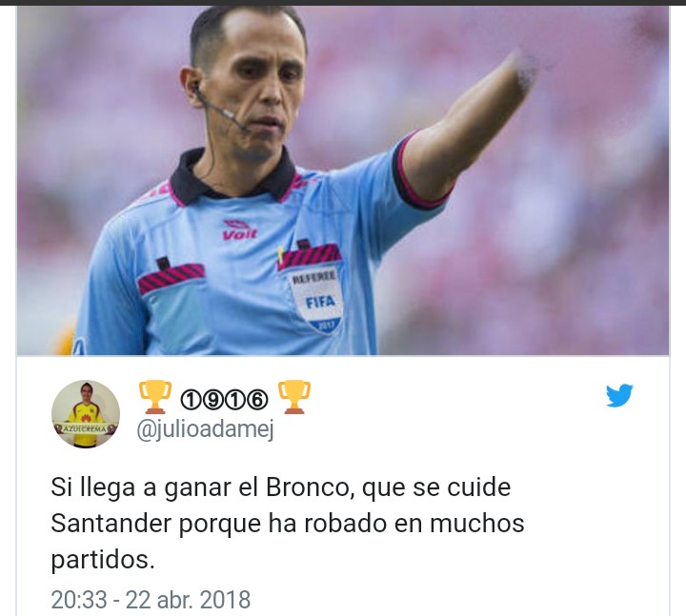Viewport: 686px width, 616px height.
Task: Click the word Santander in tweet
Action: pos(111,523)
